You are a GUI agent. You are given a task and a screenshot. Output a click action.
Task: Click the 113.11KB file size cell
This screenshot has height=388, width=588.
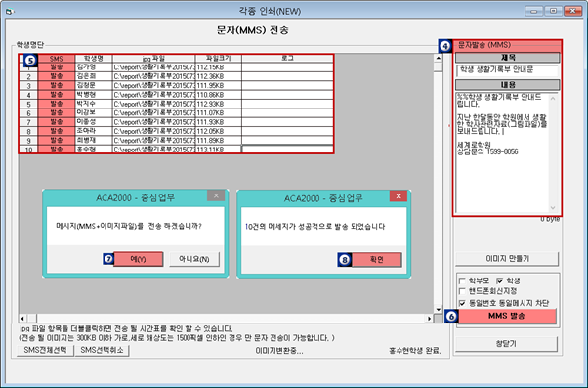tap(218, 150)
